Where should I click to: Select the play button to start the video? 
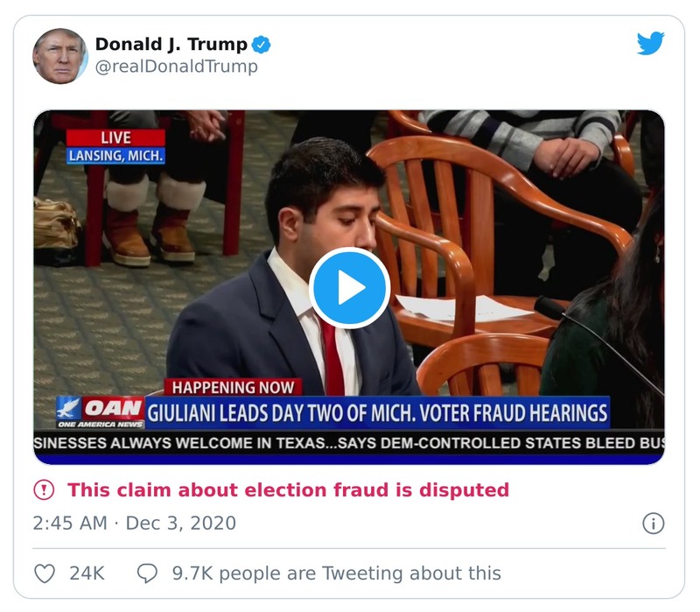(x=350, y=285)
